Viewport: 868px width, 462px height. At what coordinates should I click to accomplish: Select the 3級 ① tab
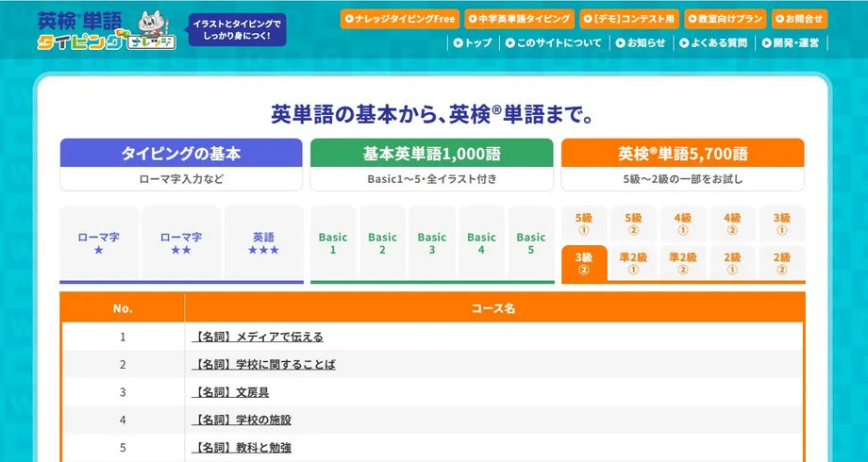pos(781,224)
